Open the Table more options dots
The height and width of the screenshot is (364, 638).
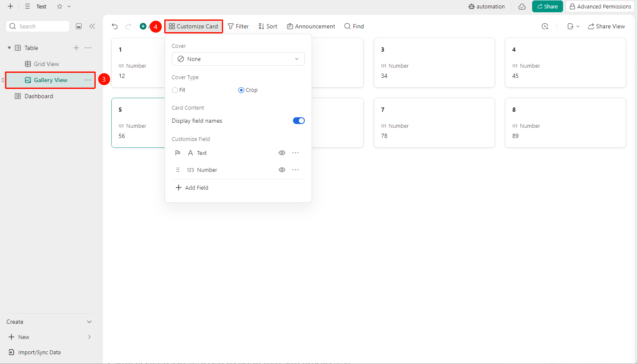[88, 48]
